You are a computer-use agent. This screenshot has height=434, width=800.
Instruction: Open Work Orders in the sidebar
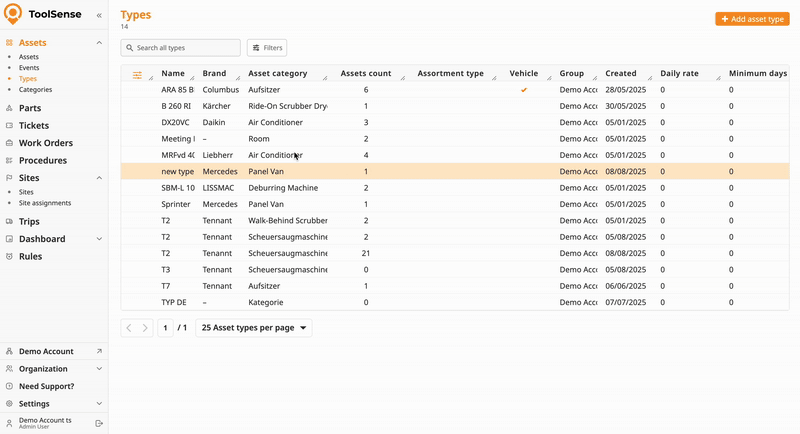45,143
